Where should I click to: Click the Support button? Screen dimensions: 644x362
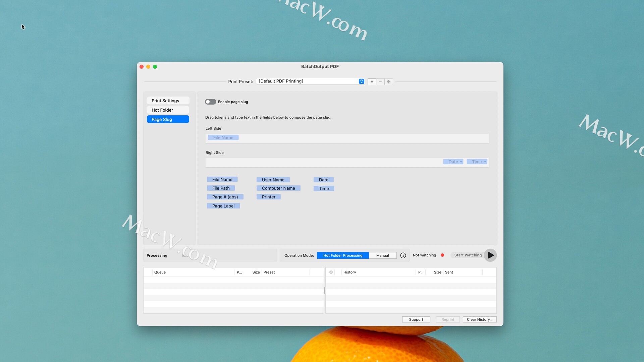point(416,319)
